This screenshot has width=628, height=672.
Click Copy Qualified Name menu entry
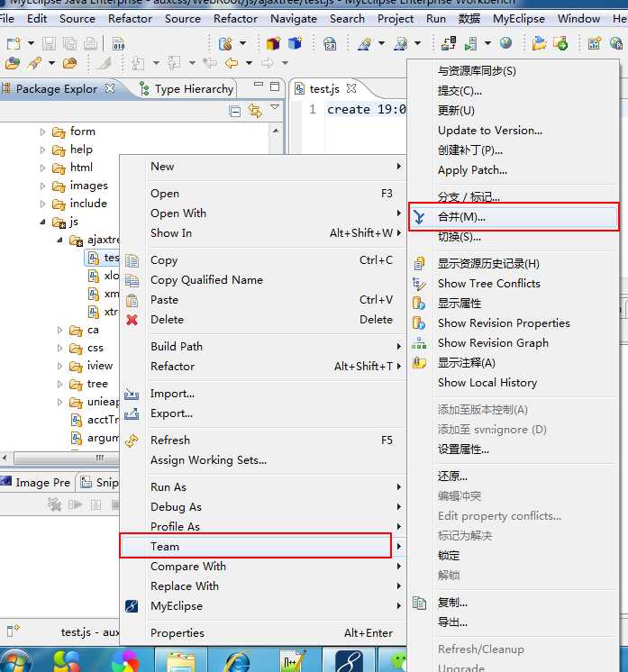[x=262, y=280]
